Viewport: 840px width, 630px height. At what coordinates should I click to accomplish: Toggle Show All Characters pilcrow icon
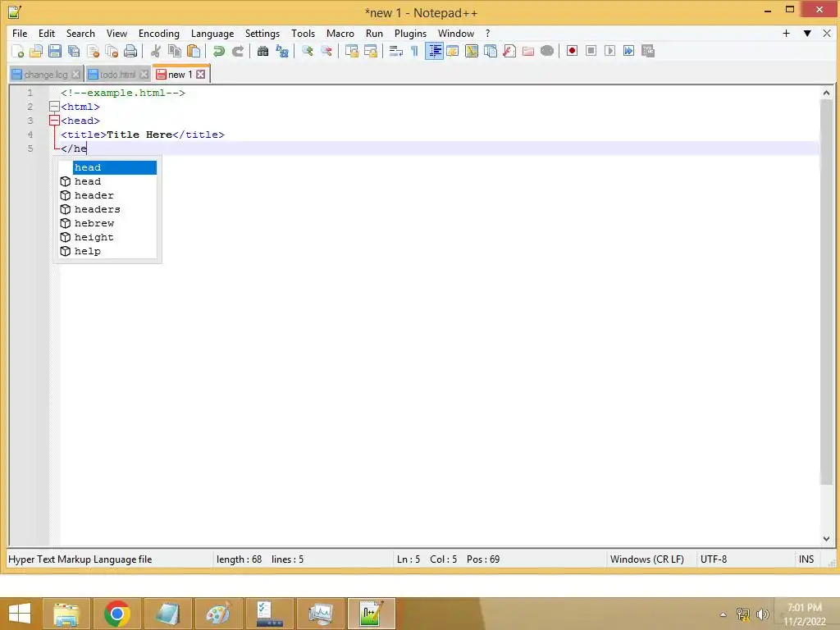(414, 51)
